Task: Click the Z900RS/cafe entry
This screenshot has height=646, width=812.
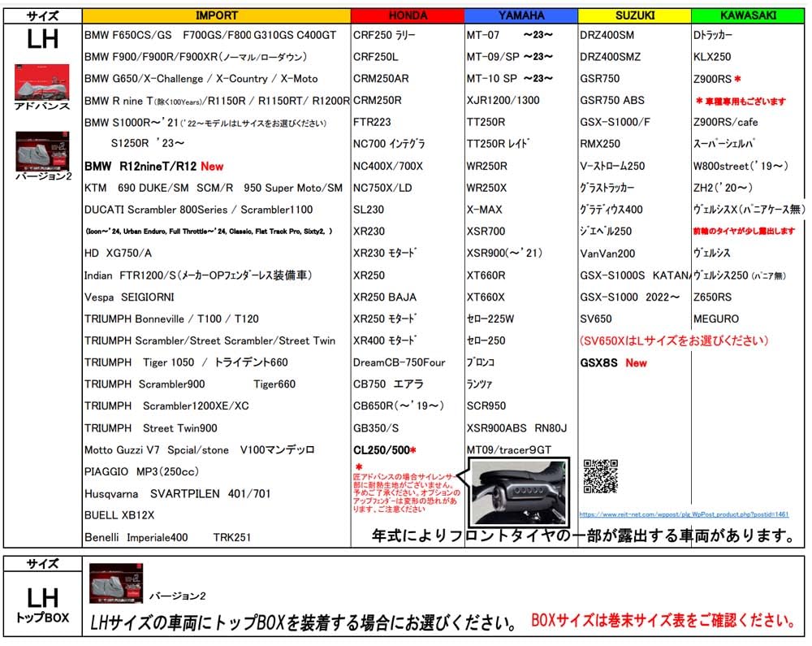Action: [725, 122]
